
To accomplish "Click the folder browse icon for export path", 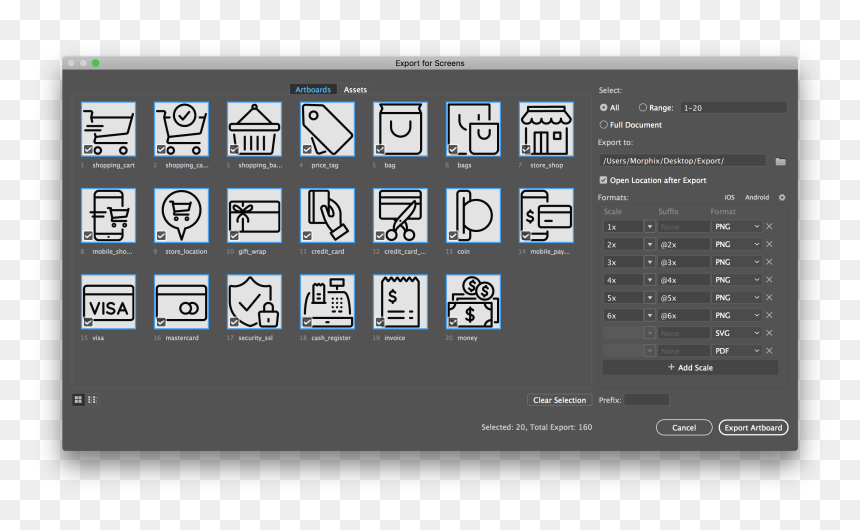I will pos(780,161).
